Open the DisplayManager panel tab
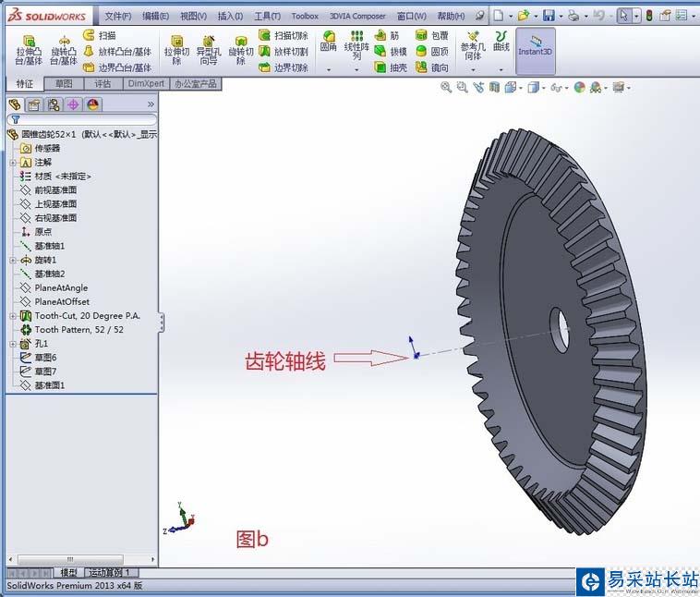This screenshot has height=597, width=700. pyautogui.click(x=93, y=104)
